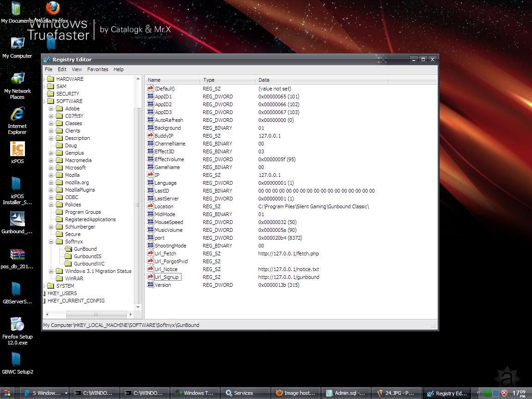Click the Url_Fetch string value icon

click(x=150, y=254)
